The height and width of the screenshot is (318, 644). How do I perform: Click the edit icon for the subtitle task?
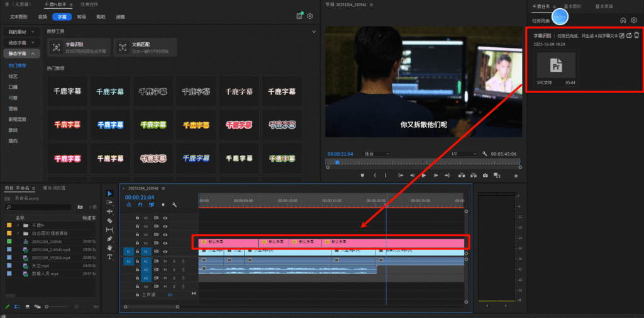pyautogui.click(x=622, y=35)
